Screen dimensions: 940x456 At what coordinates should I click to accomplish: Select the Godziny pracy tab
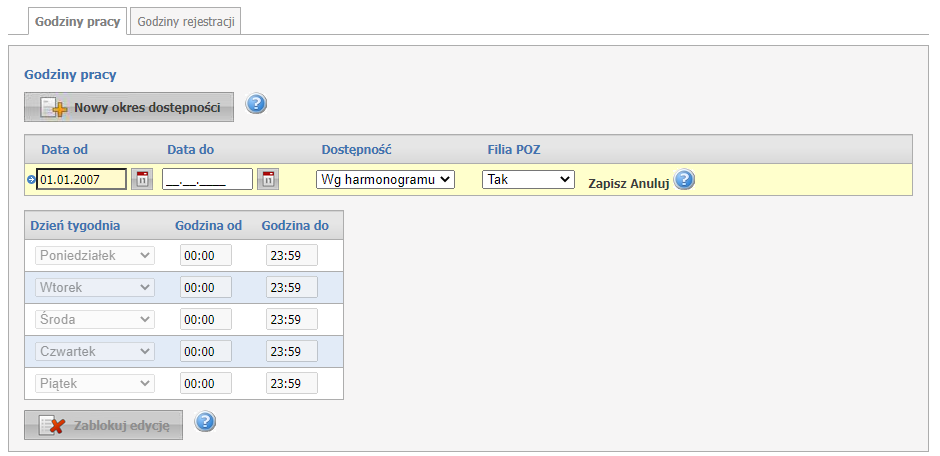[x=77, y=21]
